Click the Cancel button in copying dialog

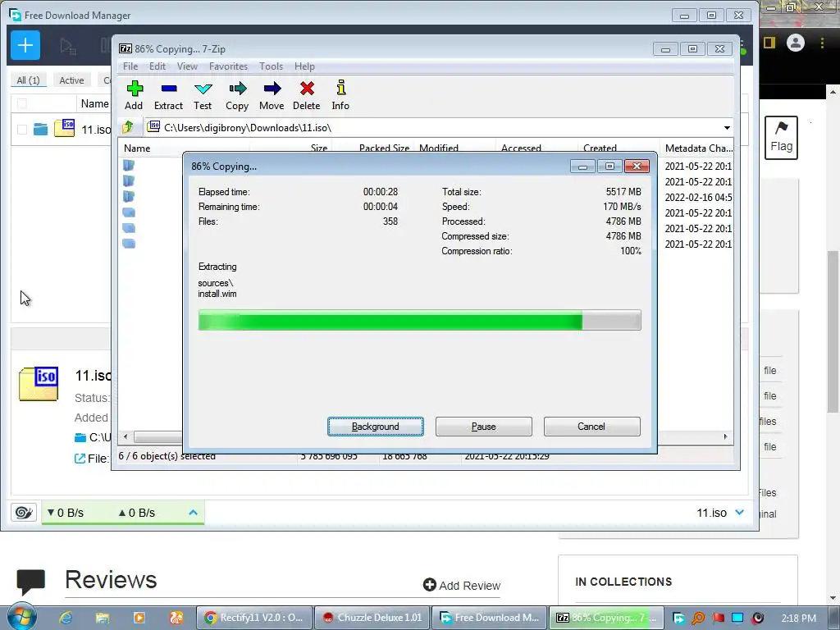click(x=591, y=427)
